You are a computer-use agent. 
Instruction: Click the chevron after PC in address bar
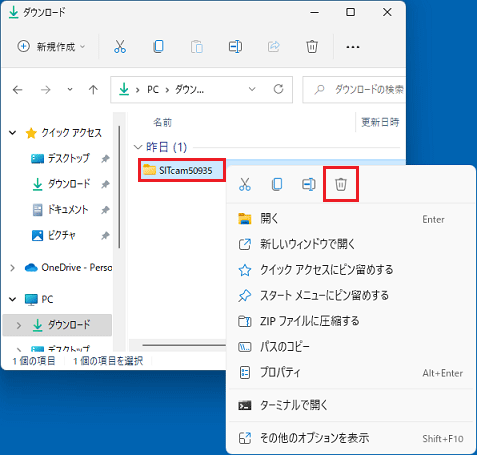(x=167, y=90)
